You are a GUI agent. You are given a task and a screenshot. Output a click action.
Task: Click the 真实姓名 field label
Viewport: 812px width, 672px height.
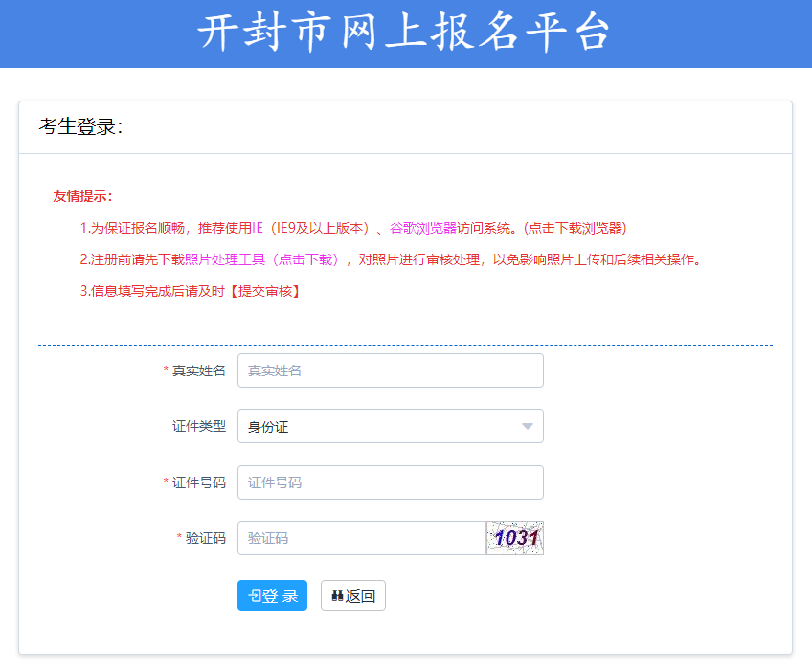[198, 370]
